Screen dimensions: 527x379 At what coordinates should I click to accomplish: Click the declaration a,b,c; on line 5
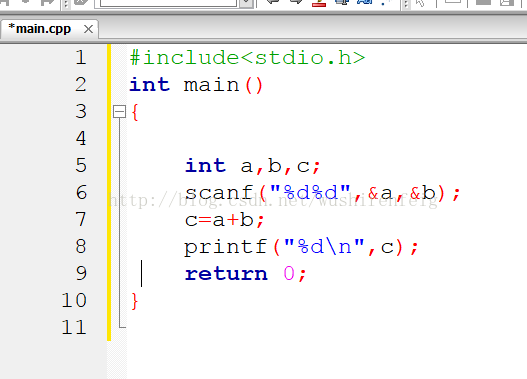(280, 166)
